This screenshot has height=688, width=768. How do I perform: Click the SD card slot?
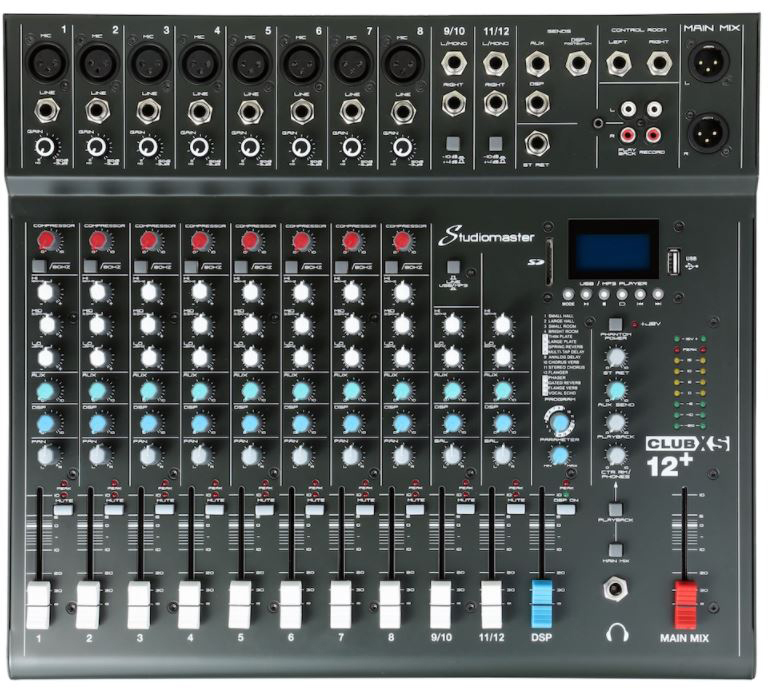click(551, 262)
